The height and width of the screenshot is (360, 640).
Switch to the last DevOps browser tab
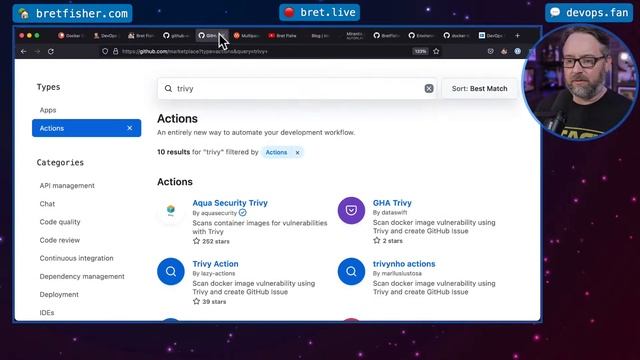click(x=491, y=36)
